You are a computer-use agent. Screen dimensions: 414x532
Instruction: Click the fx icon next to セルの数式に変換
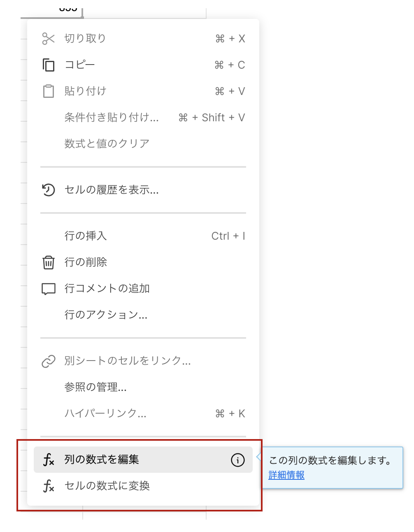click(x=49, y=486)
